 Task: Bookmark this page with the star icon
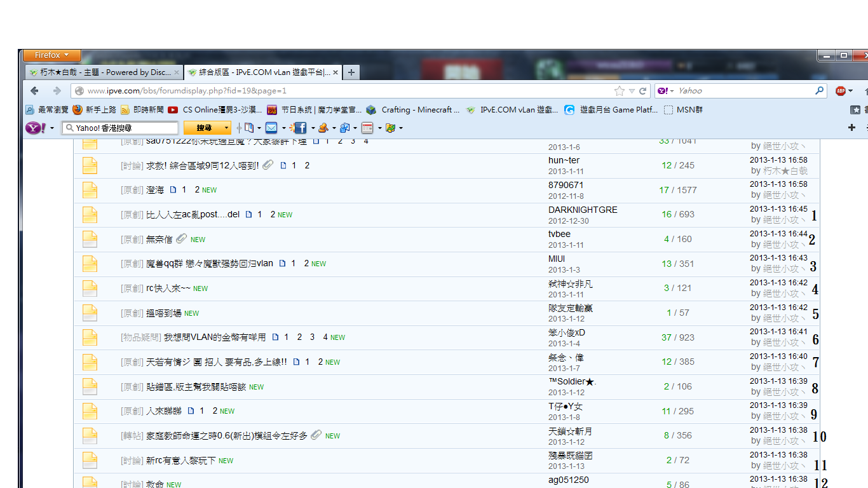coord(620,91)
